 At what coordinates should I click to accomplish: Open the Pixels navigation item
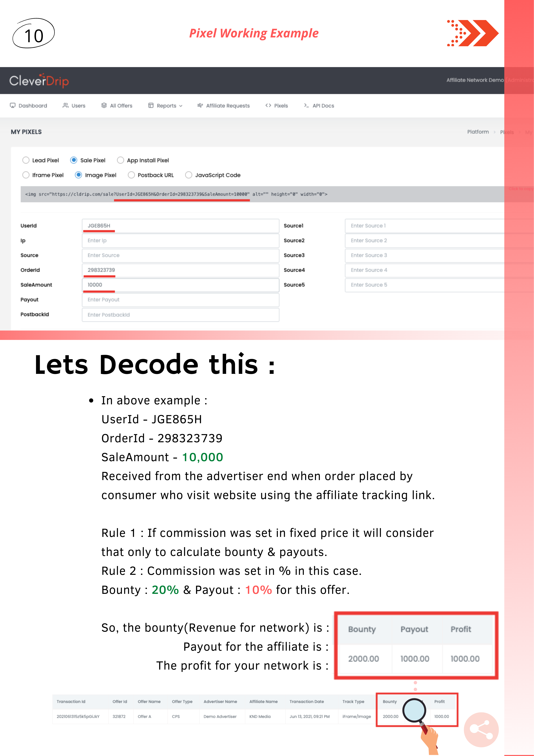(277, 106)
